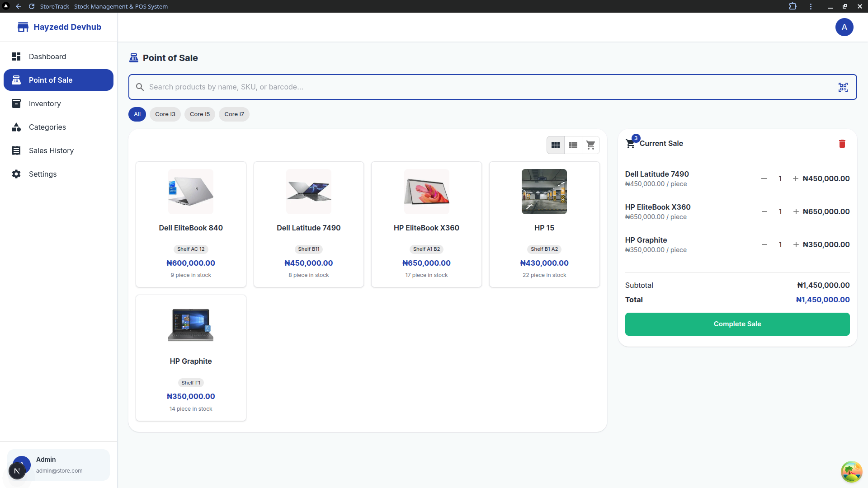Click HP Graphite name in Current Sale

(x=646, y=240)
